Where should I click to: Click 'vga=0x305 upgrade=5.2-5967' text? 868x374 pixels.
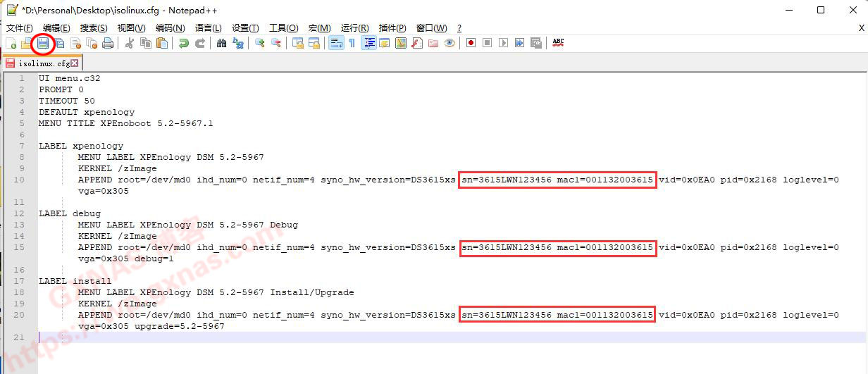[x=151, y=326]
